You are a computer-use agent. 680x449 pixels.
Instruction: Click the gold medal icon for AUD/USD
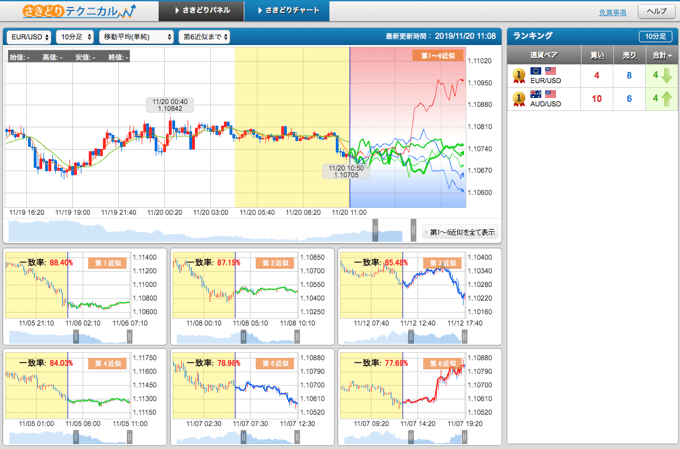(x=519, y=99)
